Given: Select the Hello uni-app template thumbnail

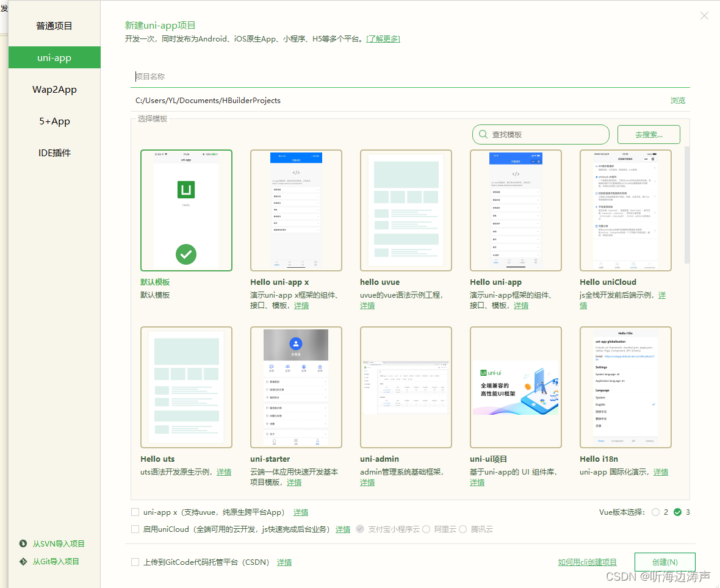Looking at the screenshot, I should tap(516, 209).
